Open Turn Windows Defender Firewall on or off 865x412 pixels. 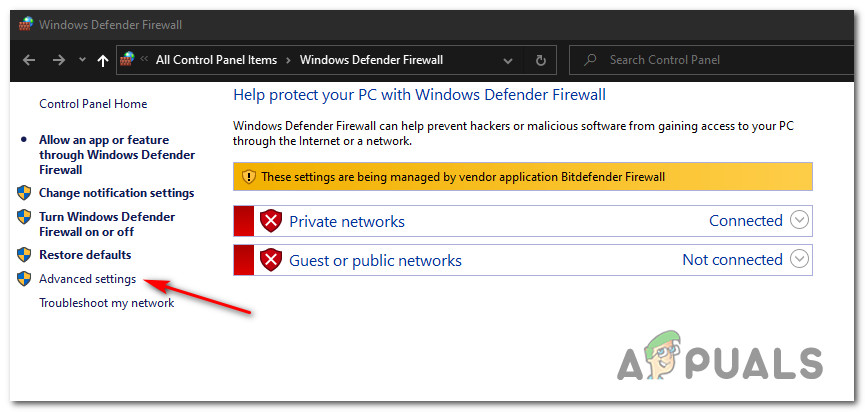click(x=107, y=224)
